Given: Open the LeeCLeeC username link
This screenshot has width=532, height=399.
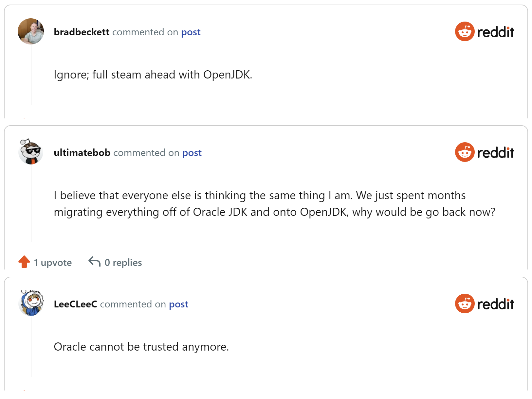Looking at the screenshot, I should point(75,304).
